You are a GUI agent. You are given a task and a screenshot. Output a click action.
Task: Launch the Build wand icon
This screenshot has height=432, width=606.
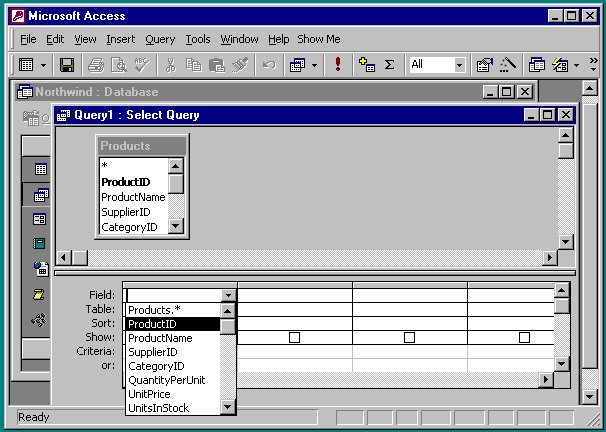(508, 65)
